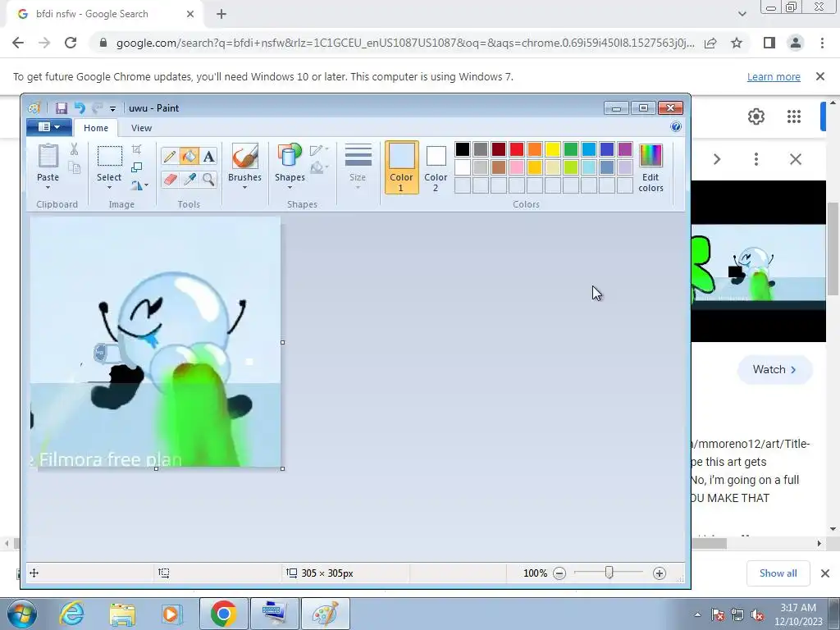Click the Chrome address bar URL
Screen dimensions: 840x630
tap(405, 43)
